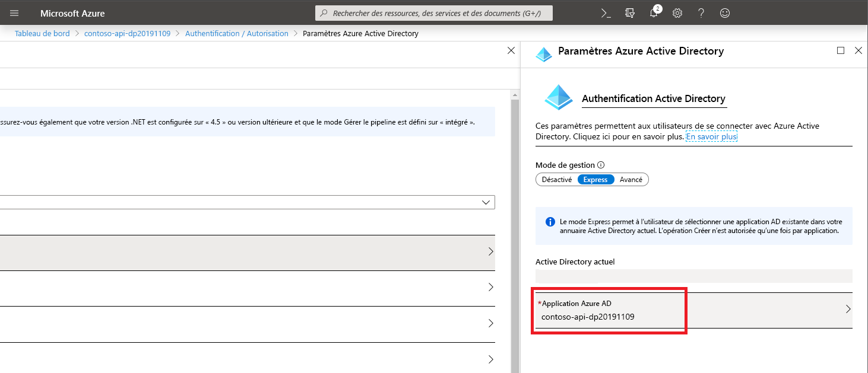This screenshot has width=868, height=373.
Task: Switch to the Avancé management mode
Action: point(631,179)
